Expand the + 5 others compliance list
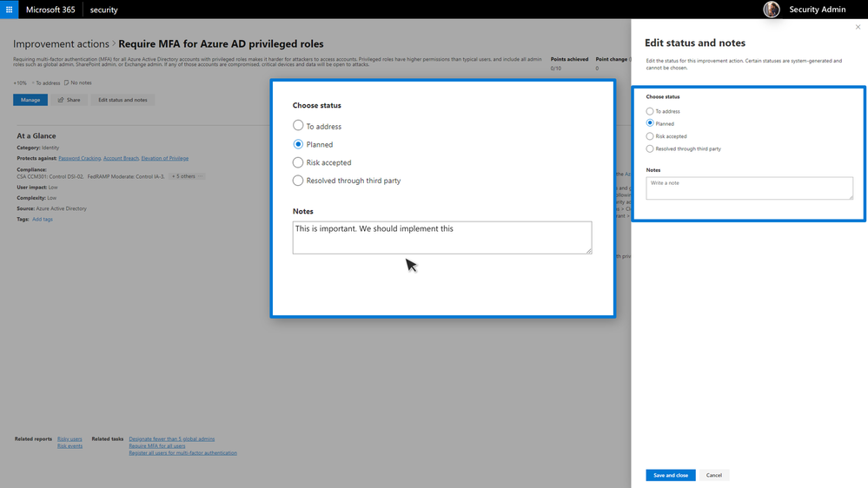The width and height of the screenshot is (868, 488). click(184, 176)
